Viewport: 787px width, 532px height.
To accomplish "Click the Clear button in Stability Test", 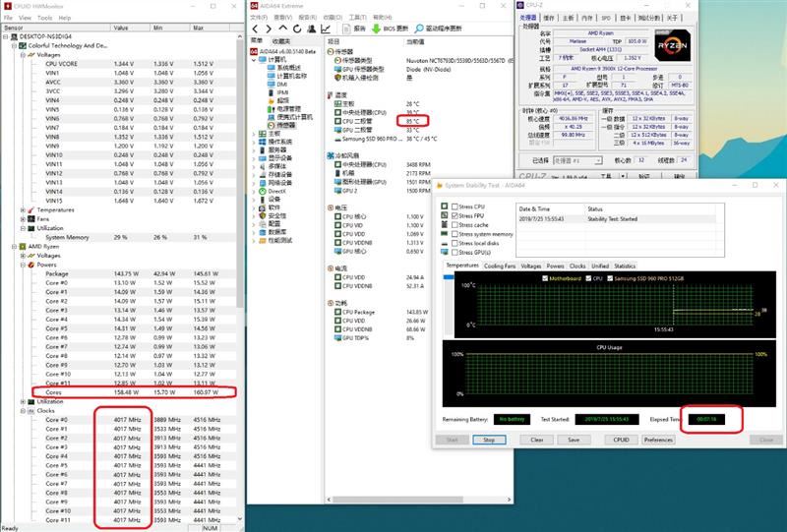I will 536,440.
